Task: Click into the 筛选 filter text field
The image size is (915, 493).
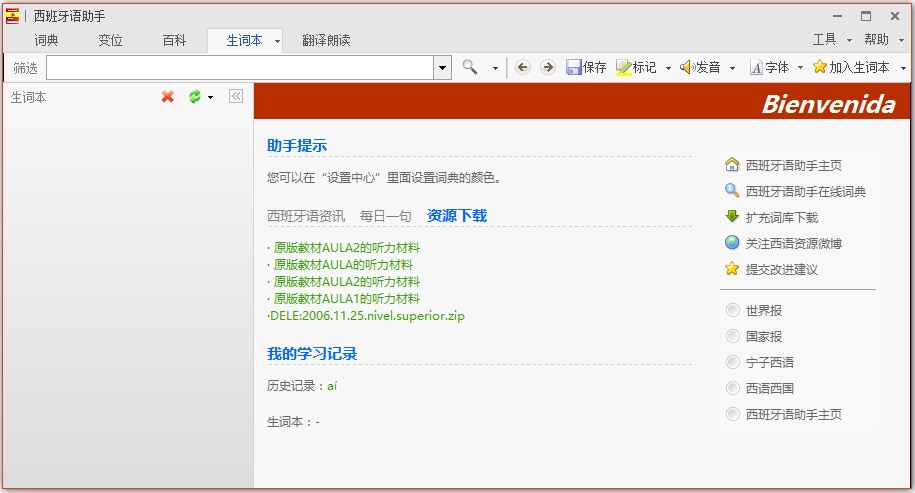Action: point(240,67)
